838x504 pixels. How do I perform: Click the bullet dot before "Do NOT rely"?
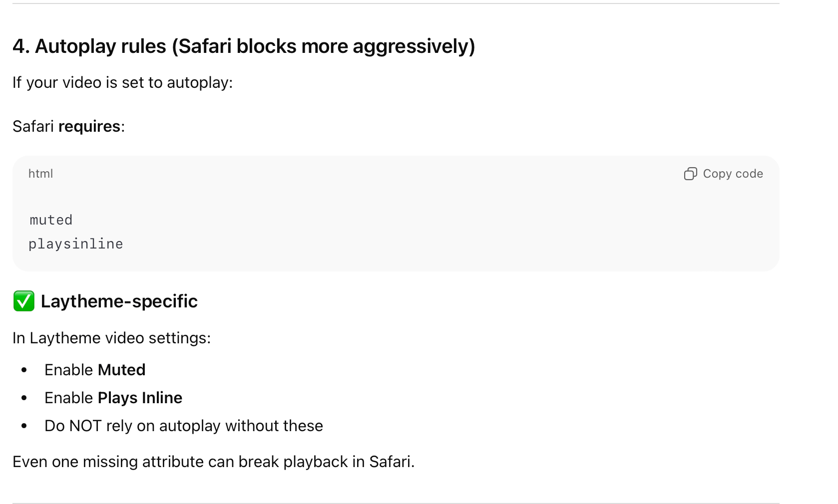(24, 426)
